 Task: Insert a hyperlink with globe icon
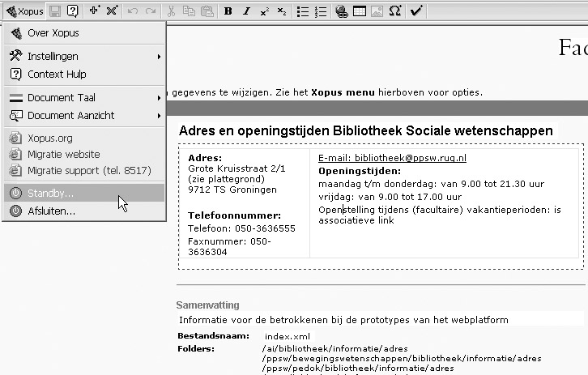[341, 11]
